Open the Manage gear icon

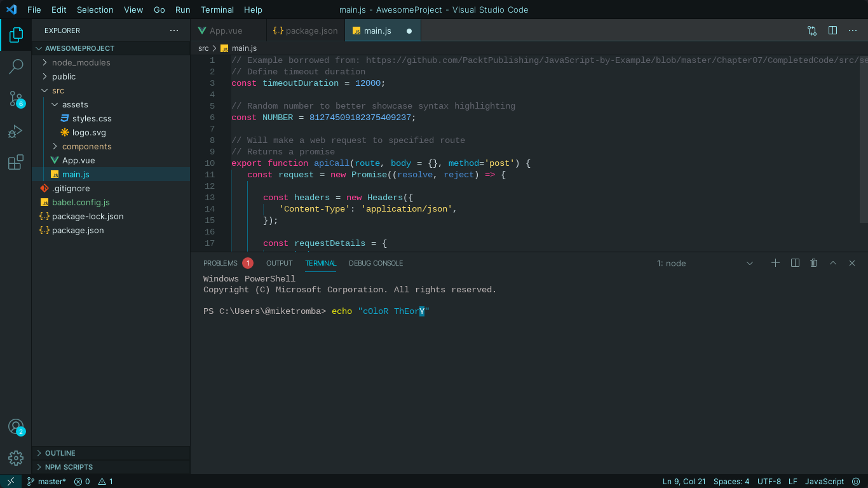pyautogui.click(x=16, y=457)
